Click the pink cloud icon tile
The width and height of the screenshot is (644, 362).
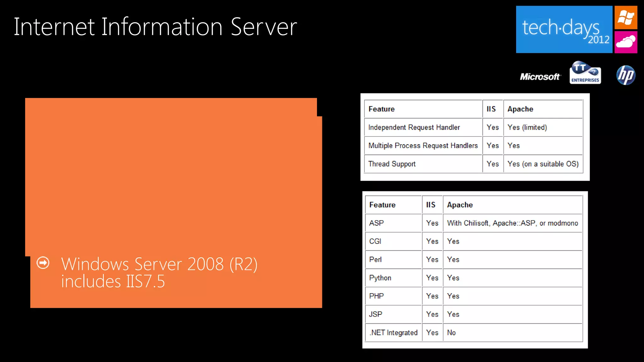coord(626,42)
